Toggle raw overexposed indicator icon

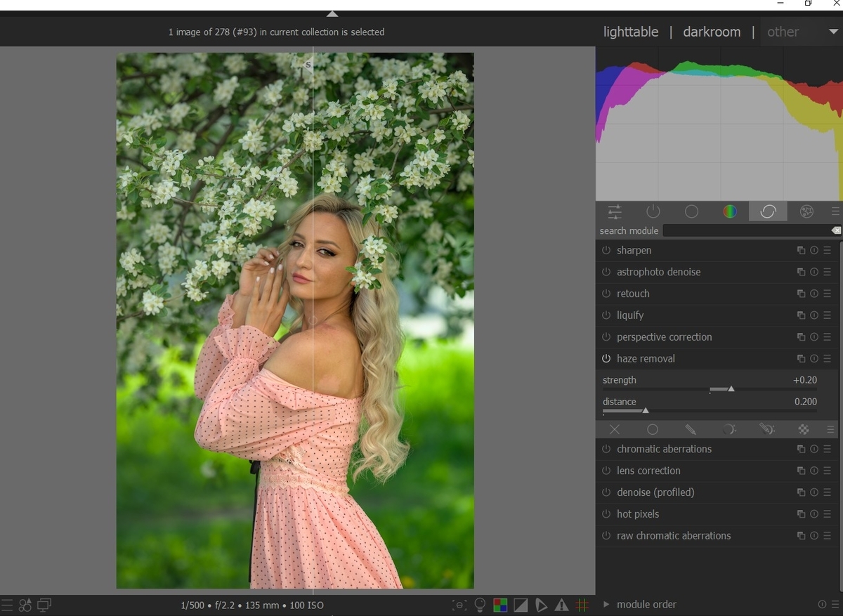click(500, 605)
